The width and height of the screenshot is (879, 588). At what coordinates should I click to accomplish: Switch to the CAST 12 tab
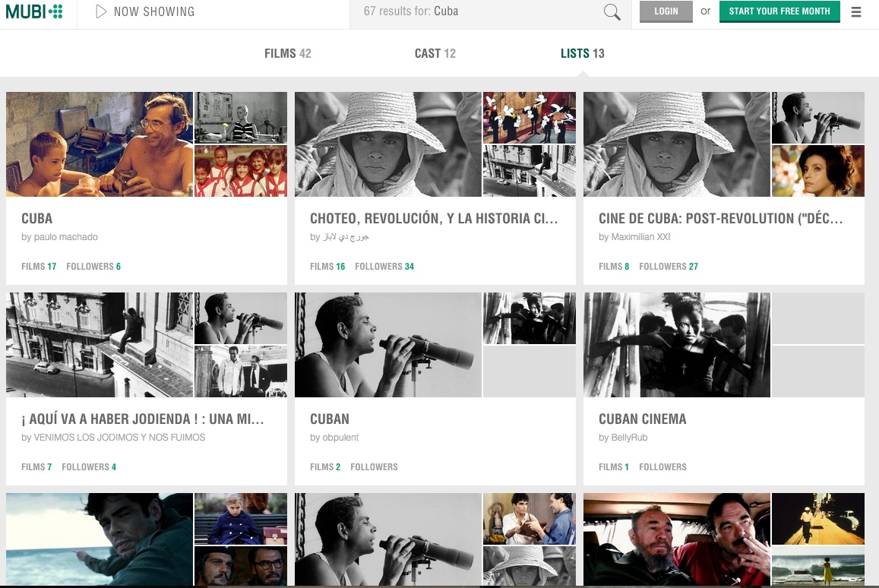435,53
